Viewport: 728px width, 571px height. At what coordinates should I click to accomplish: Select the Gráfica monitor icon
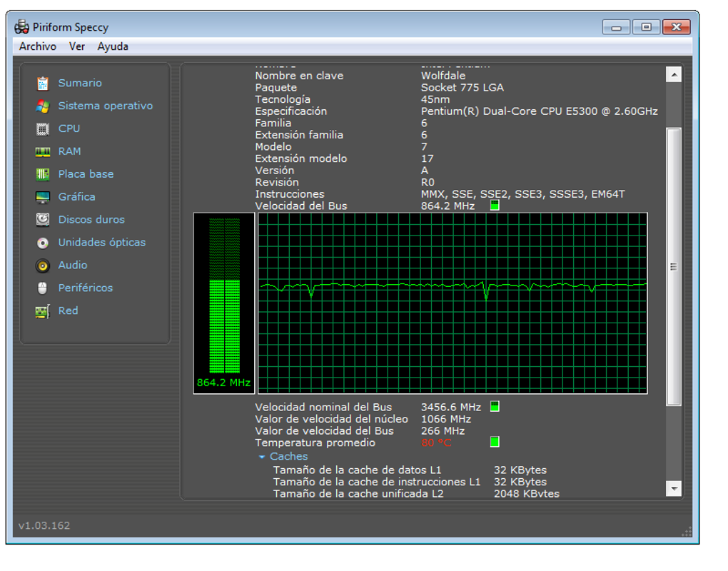43,198
